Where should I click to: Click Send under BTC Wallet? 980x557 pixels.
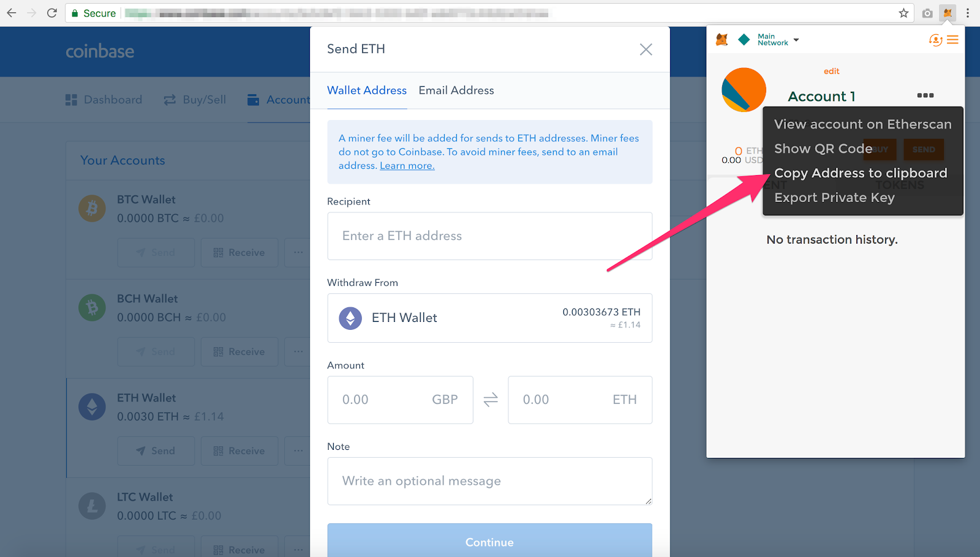156,253
